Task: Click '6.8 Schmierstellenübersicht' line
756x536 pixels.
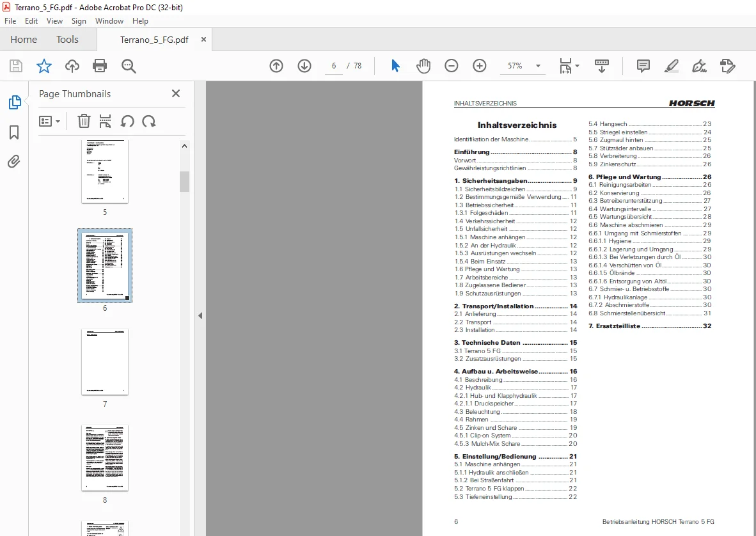Action: [649, 313]
